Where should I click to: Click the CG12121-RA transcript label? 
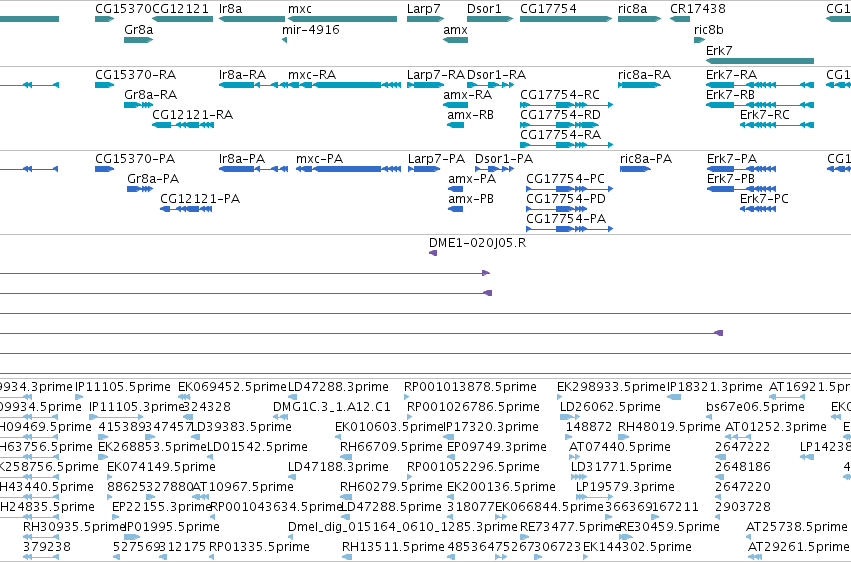[x=192, y=114]
